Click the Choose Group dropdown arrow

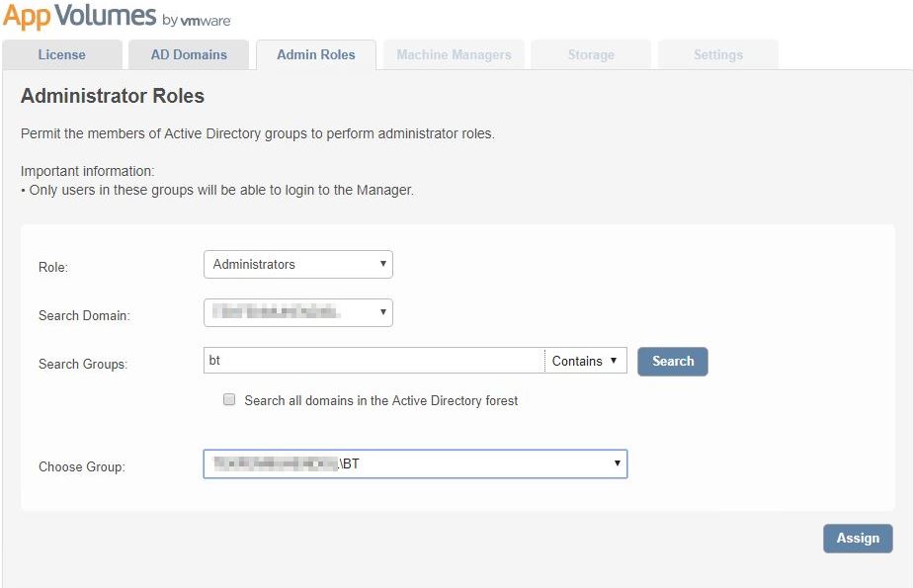click(618, 463)
